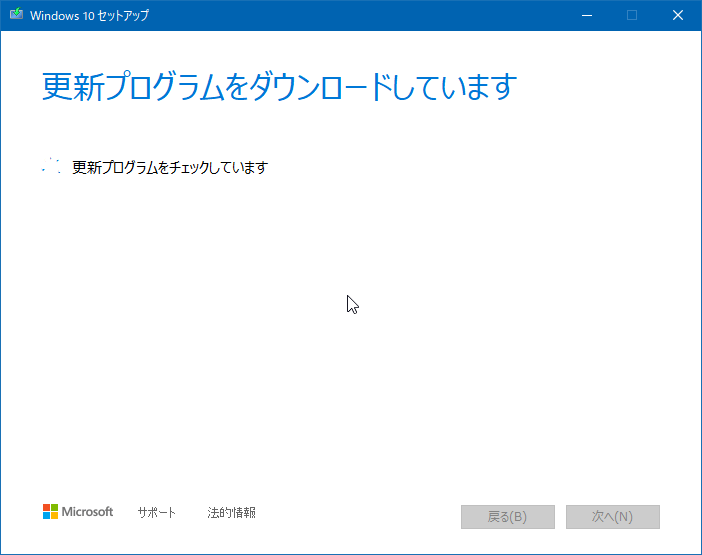Image resolution: width=702 pixels, height=555 pixels.
Task: Click the greyed-out maximize button
Action: pos(632,15)
